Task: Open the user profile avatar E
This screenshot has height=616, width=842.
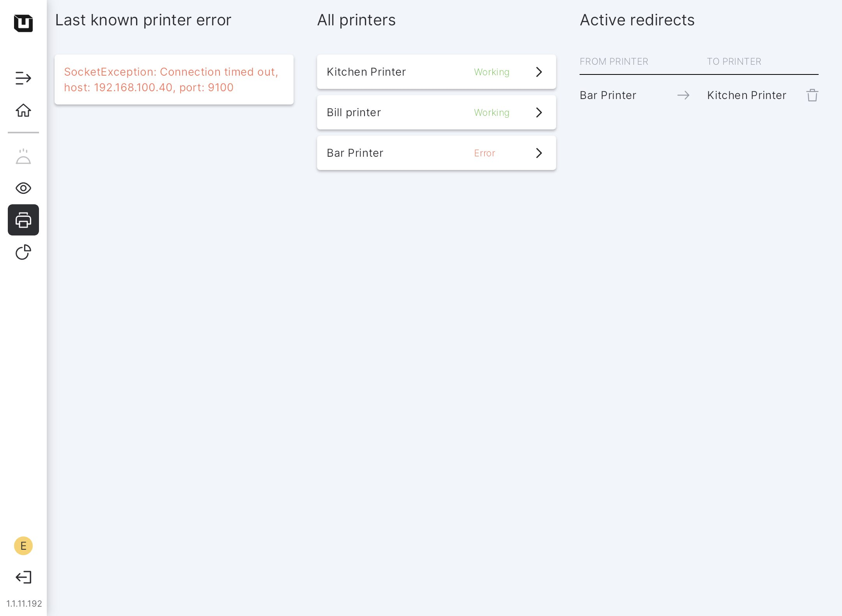Action: [x=23, y=546]
